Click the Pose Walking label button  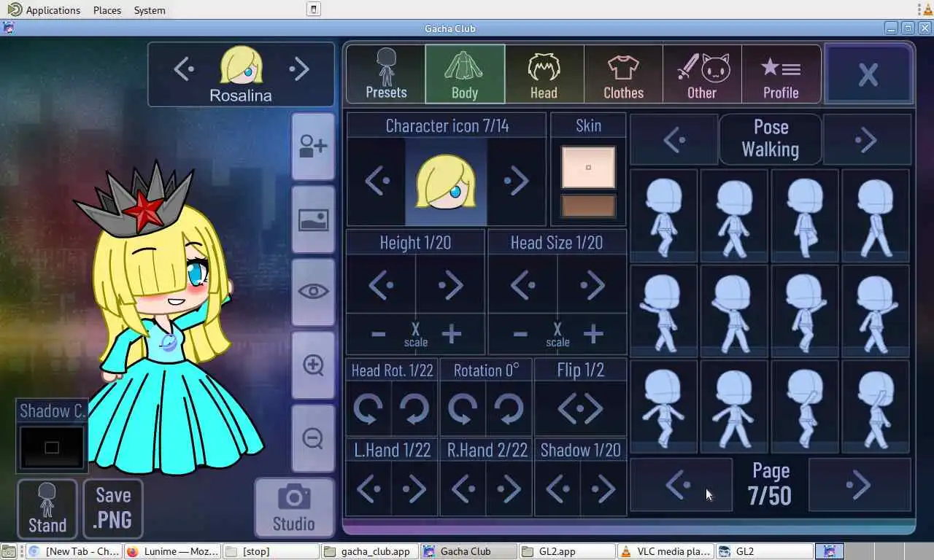[x=771, y=139]
